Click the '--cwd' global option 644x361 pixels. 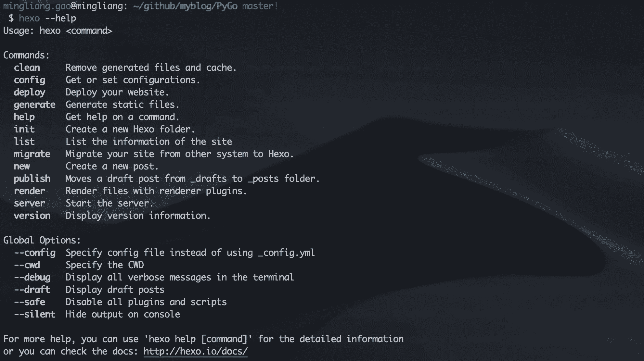(x=27, y=265)
